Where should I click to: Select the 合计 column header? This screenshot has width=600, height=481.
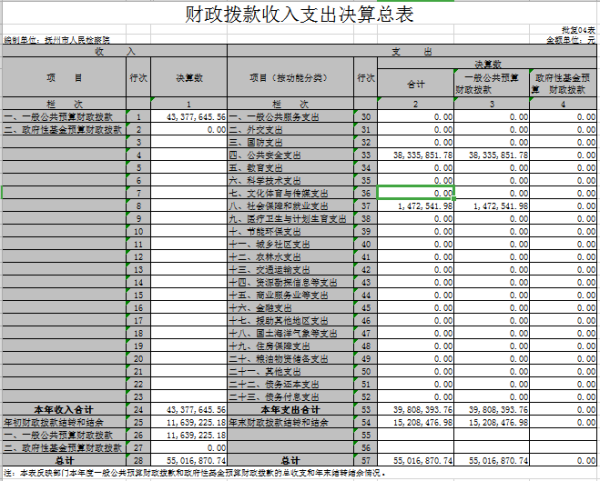(x=416, y=84)
